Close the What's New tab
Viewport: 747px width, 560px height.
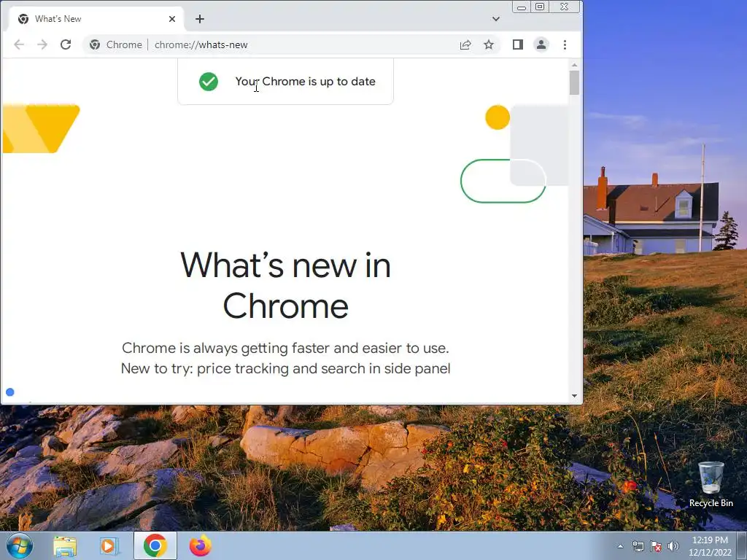coord(172,19)
